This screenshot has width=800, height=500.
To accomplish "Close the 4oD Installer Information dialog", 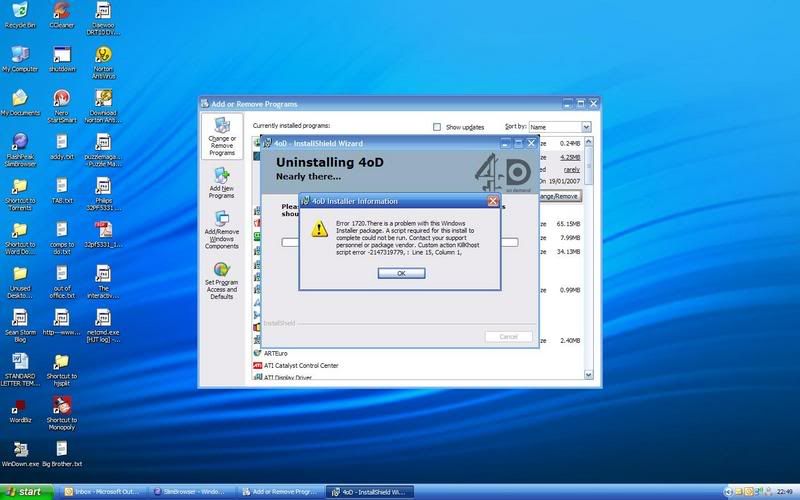I will tap(492, 201).
